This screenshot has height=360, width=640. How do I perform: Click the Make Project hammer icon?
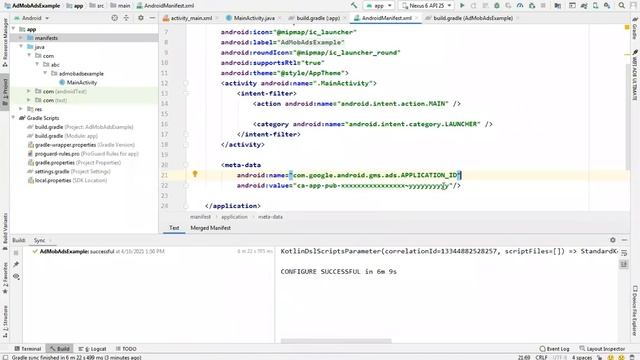tap(354, 6)
